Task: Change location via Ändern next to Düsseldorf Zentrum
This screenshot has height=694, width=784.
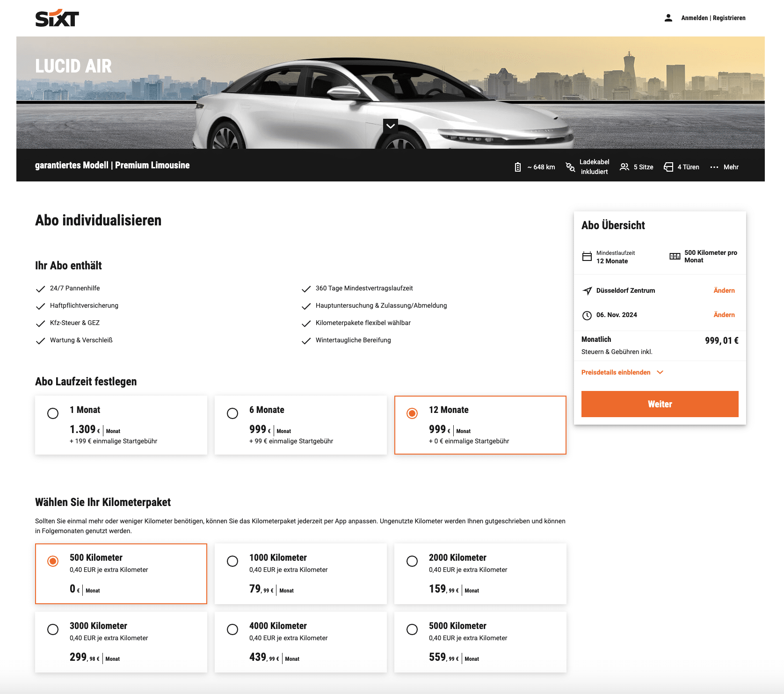Action: pos(724,290)
